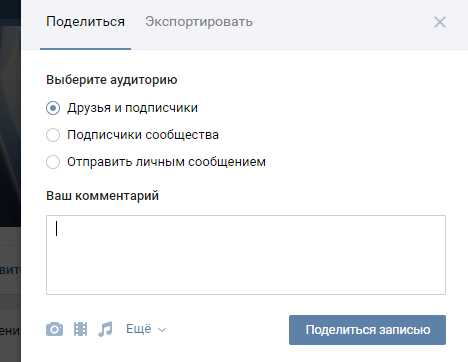Focus the Ваш комментарий text area
Image resolution: width=468 pixels, height=362 pixels.
(246, 255)
